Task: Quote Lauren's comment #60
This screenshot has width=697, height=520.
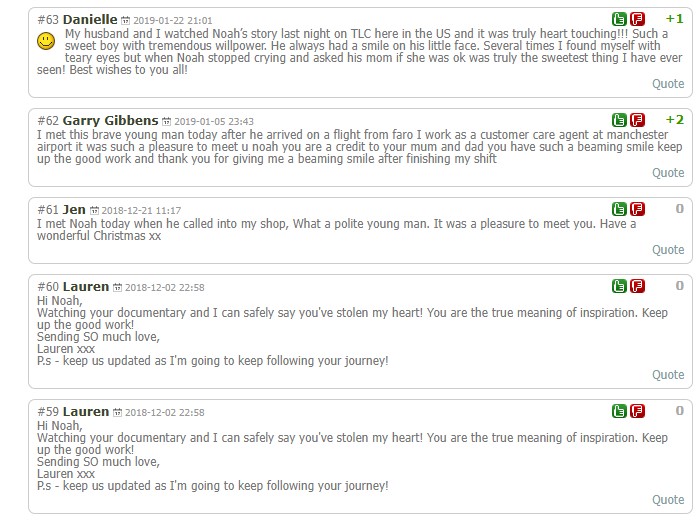Action: pyautogui.click(x=668, y=375)
